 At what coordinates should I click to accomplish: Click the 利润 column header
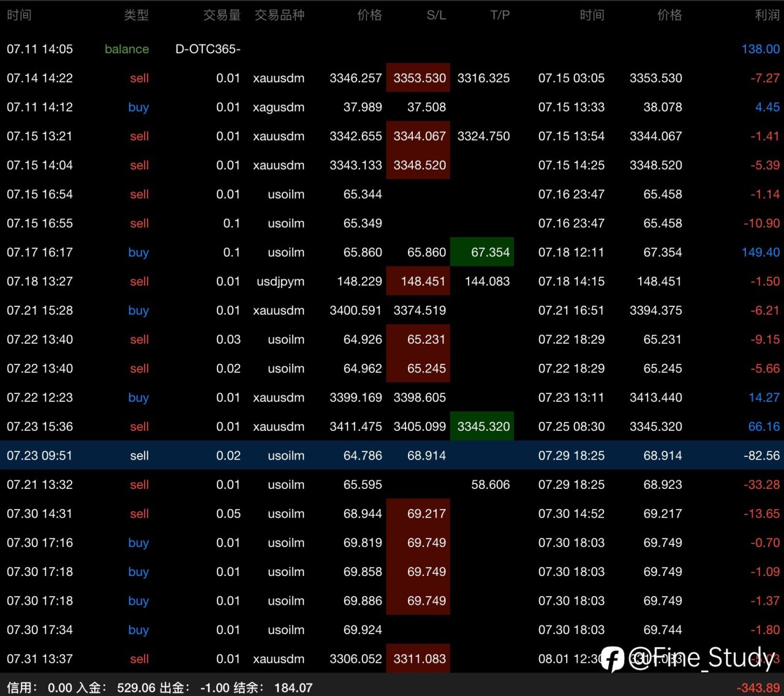pos(767,15)
